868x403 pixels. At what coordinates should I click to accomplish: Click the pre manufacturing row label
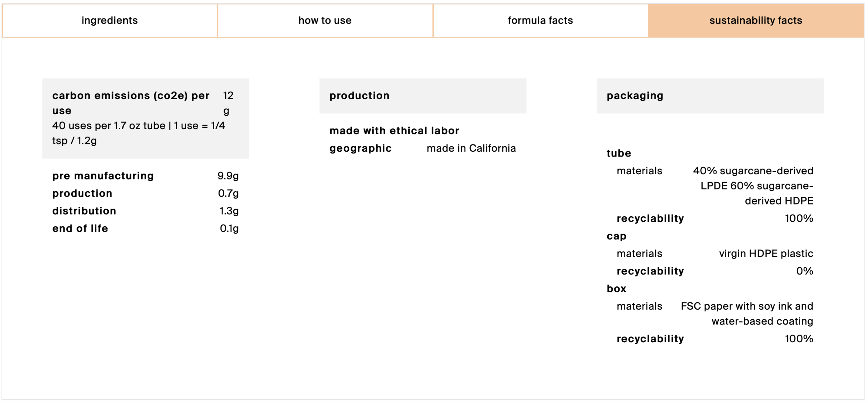tap(103, 176)
